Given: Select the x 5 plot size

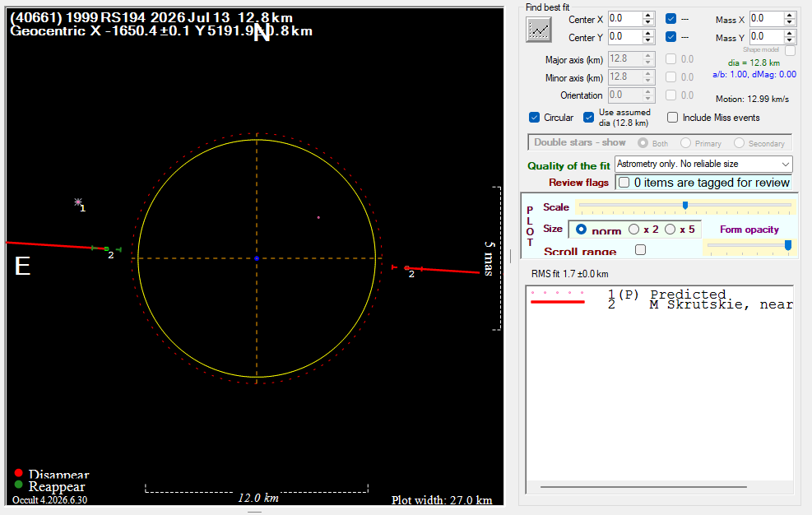Looking at the screenshot, I should [670, 230].
